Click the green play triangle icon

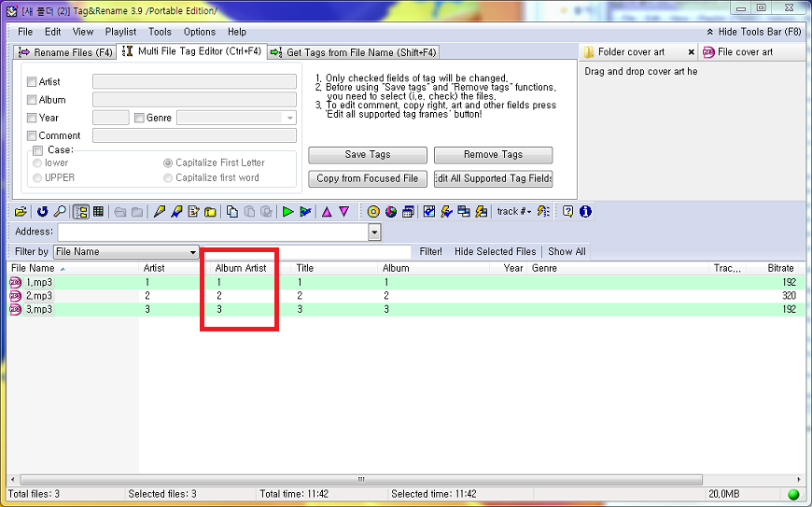click(287, 211)
